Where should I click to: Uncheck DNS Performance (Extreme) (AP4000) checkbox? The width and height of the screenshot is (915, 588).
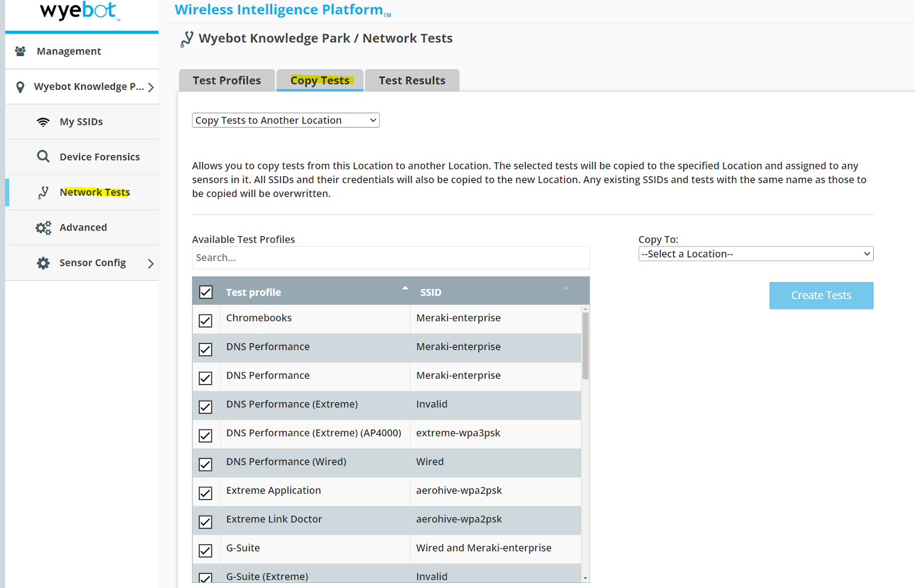205,436
